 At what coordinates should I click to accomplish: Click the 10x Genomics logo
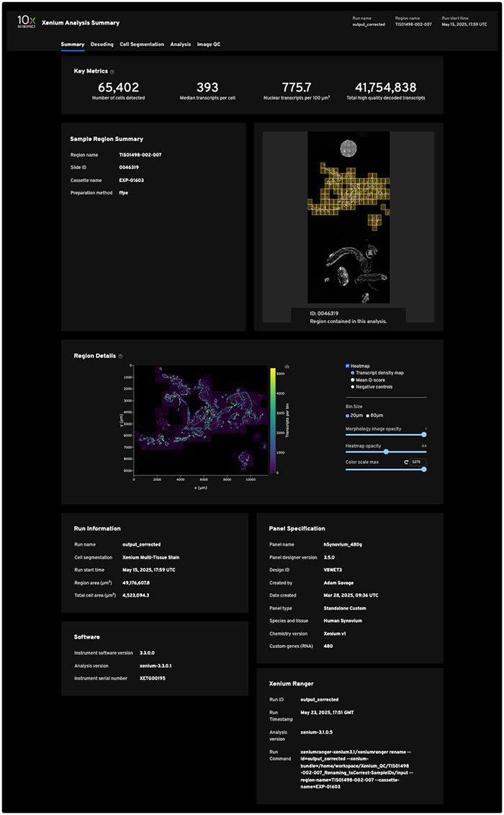(26, 23)
